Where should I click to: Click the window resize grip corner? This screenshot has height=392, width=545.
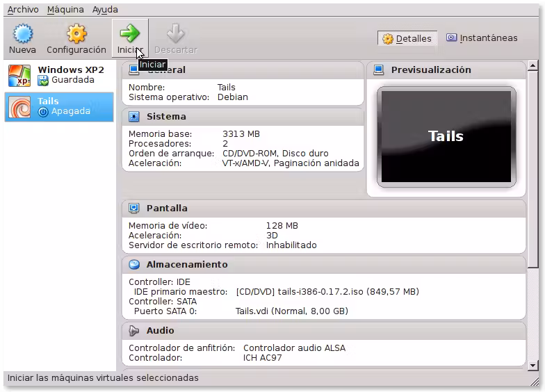point(535,382)
